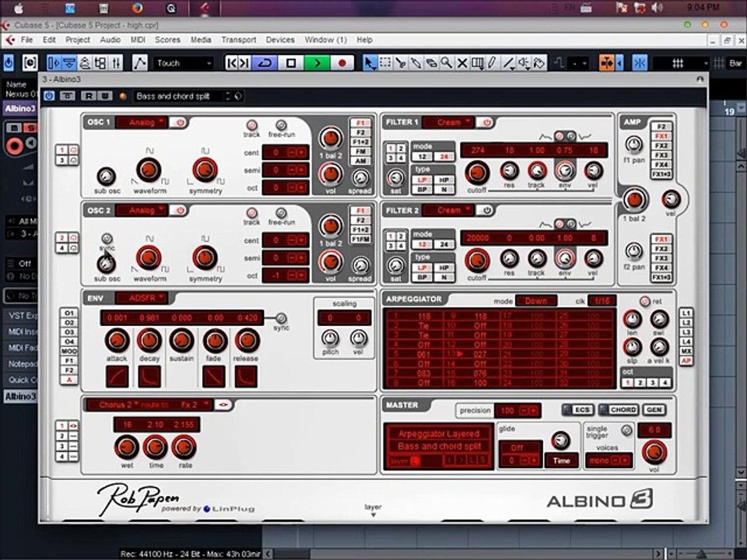Adjust the Filter 1 cutoff knob
747x560 pixels.
click(x=477, y=173)
